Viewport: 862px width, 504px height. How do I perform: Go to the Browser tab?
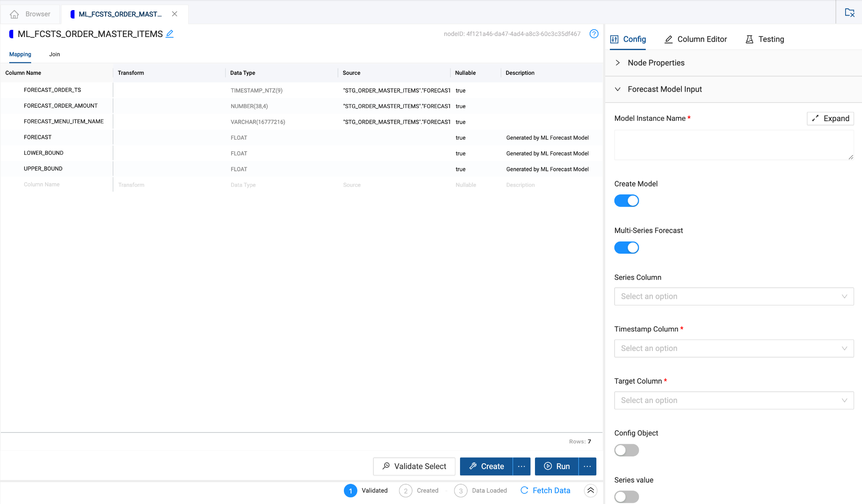tap(30, 14)
